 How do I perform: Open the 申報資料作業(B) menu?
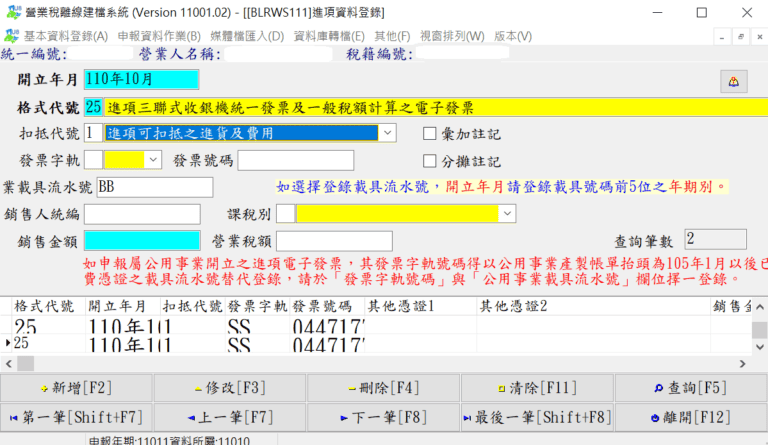[159, 36]
